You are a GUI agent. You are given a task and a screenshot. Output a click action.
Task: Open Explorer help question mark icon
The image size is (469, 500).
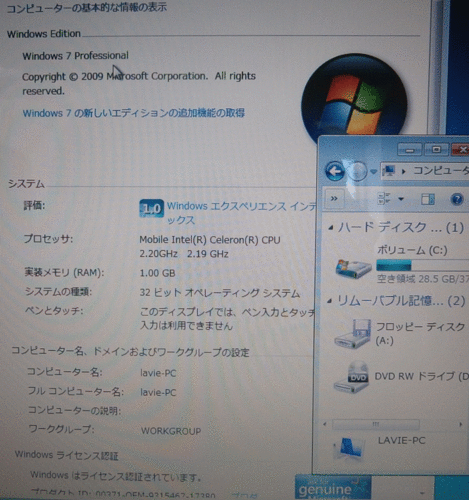(457, 199)
